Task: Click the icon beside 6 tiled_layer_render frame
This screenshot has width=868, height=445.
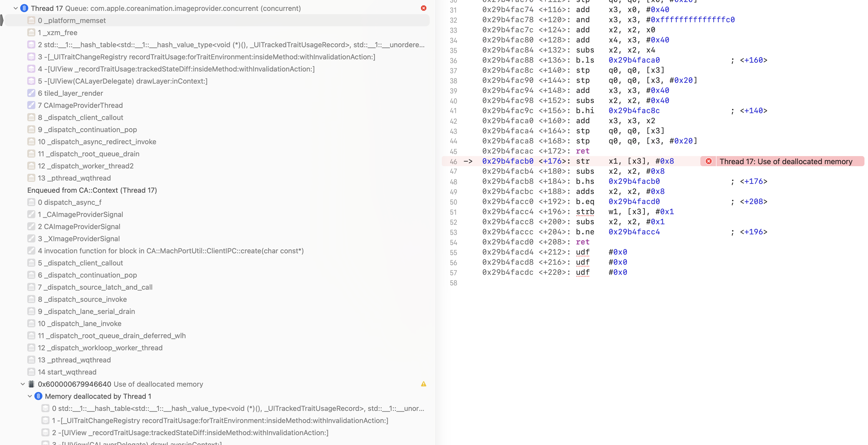Action: (x=31, y=93)
